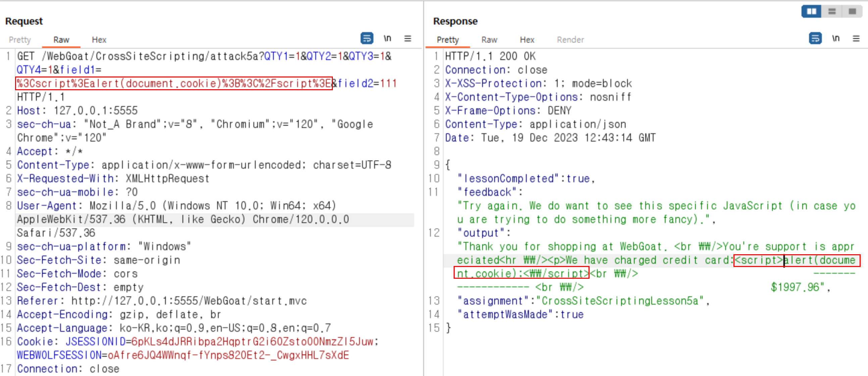The width and height of the screenshot is (868, 376).
Task: Switch to the combined tabbed layout icon
Action: pyautogui.click(x=852, y=11)
